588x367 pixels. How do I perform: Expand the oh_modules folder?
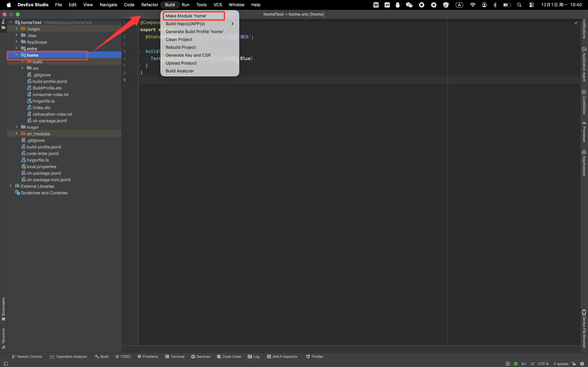tap(16, 134)
